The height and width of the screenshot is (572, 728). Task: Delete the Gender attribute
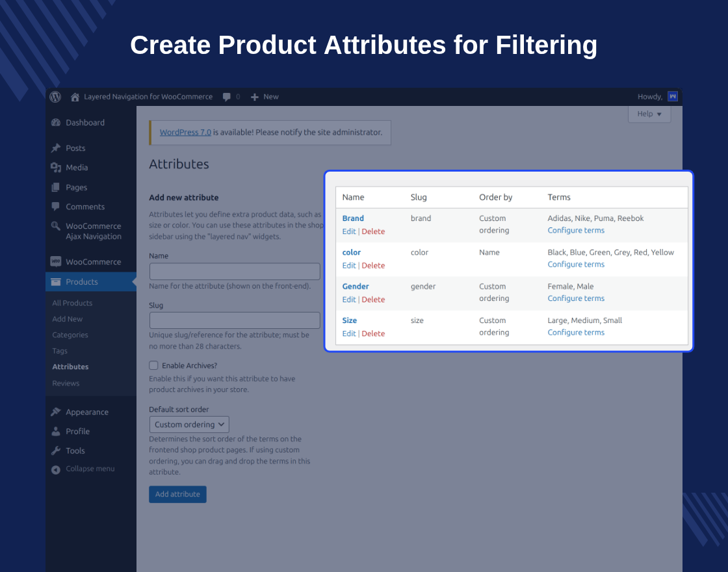[373, 300]
